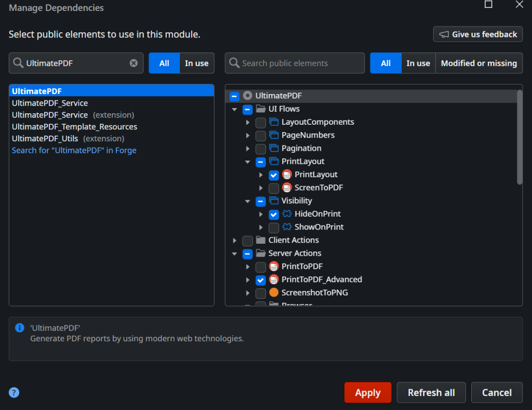Collapse the Server Actions folder

point(235,254)
